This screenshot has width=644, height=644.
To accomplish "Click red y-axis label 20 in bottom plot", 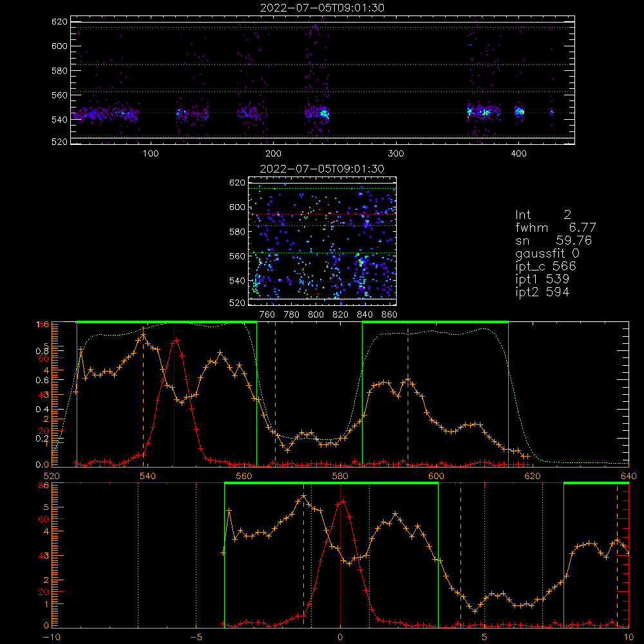I will click(x=44, y=592).
